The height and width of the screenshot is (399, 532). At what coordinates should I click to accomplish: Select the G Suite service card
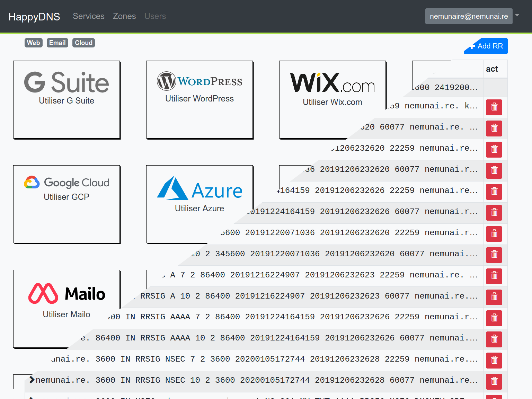pos(66,100)
